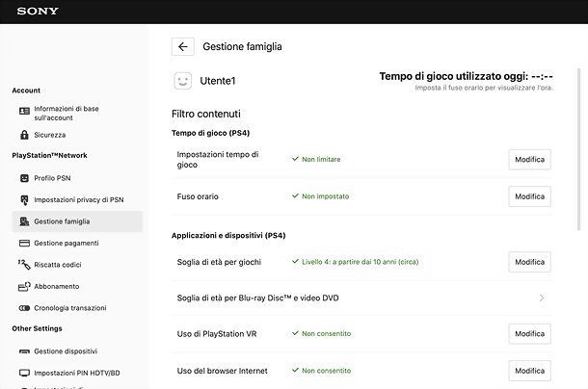
Task: Expand Soglia di età per Blu-ray chevron
Action: pyautogui.click(x=542, y=298)
